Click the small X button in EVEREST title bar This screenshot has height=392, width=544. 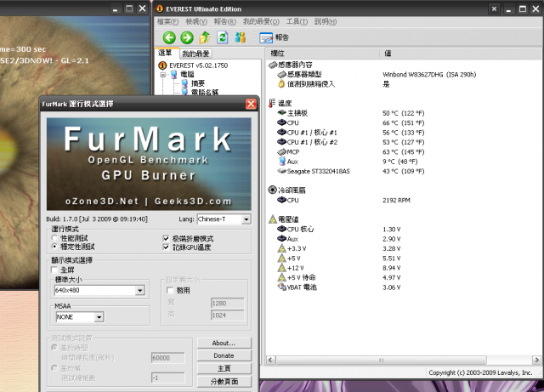pos(494,9)
